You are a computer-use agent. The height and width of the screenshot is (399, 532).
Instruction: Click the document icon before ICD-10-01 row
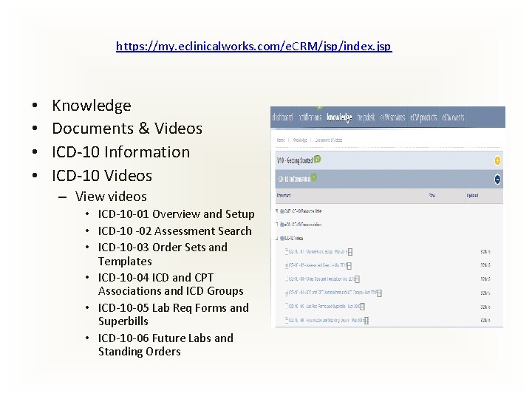(x=287, y=251)
